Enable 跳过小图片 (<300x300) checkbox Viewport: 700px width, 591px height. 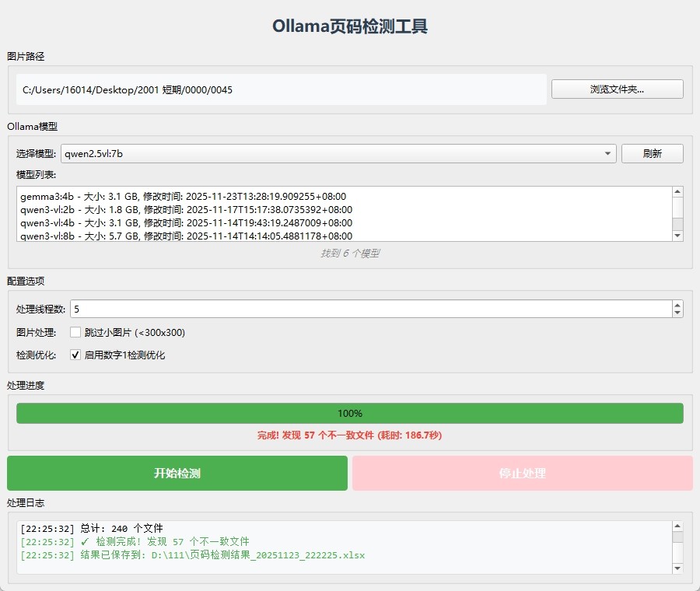pos(75,332)
